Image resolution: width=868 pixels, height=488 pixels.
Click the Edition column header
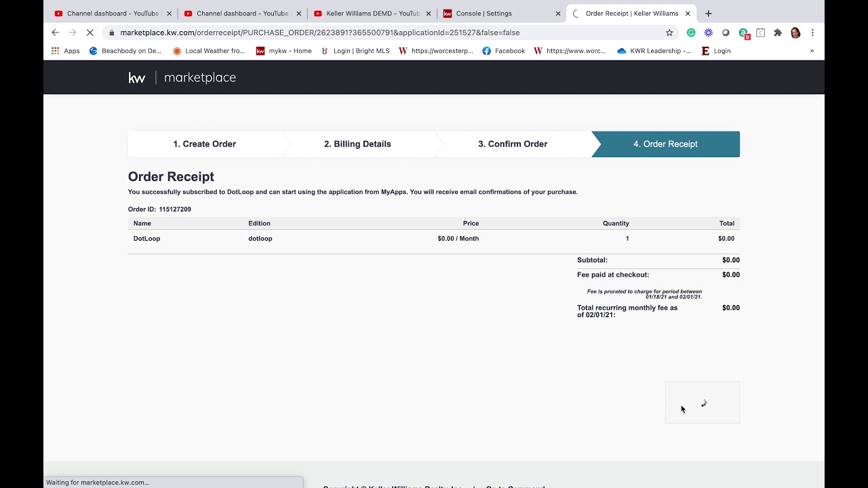click(x=259, y=223)
